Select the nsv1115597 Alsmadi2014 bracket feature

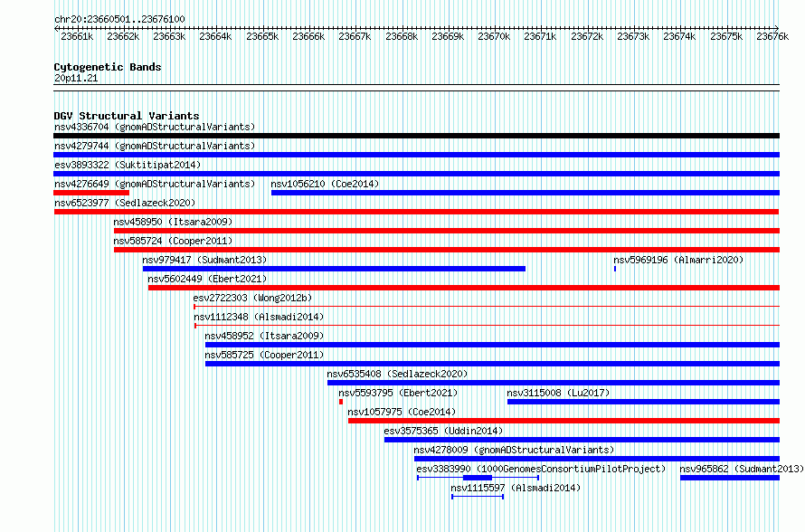pos(478,497)
